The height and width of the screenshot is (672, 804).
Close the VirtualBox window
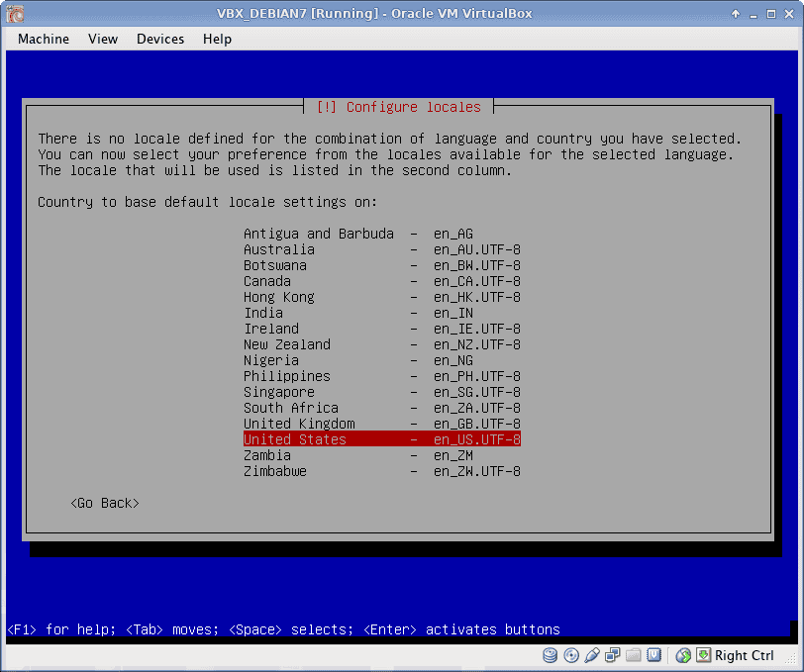pyautogui.click(x=789, y=14)
